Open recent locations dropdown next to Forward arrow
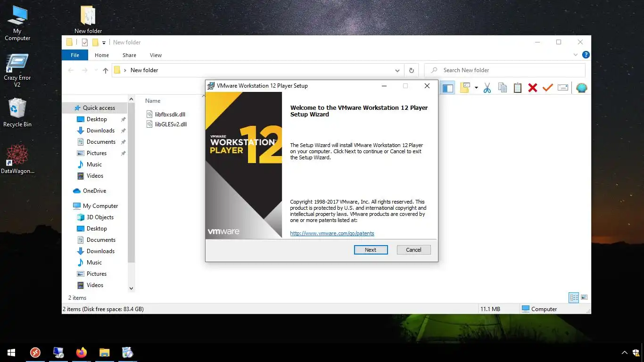This screenshot has height=362, width=644. pos(96,71)
